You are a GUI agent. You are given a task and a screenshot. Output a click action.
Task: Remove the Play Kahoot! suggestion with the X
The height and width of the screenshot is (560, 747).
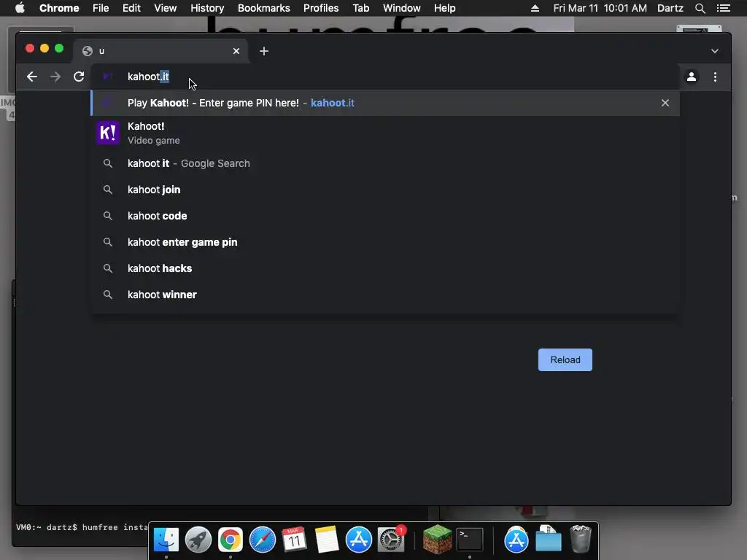(665, 103)
